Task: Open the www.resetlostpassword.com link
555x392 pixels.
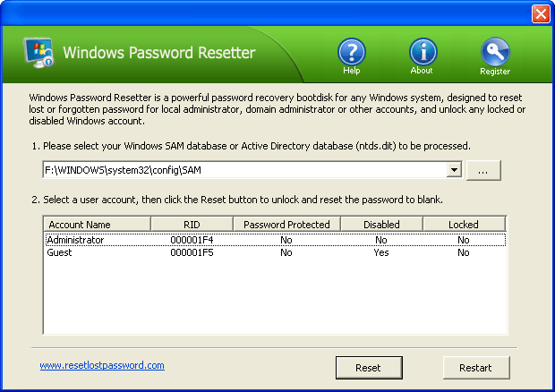Action: click(102, 365)
